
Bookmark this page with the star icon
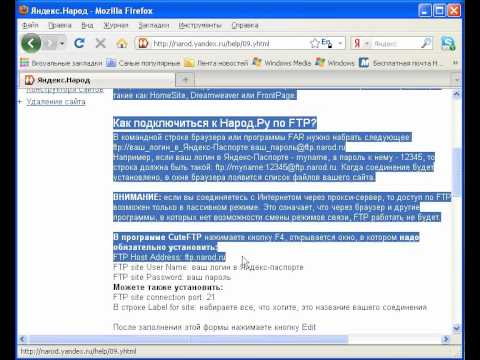click(x=314, y=43)
